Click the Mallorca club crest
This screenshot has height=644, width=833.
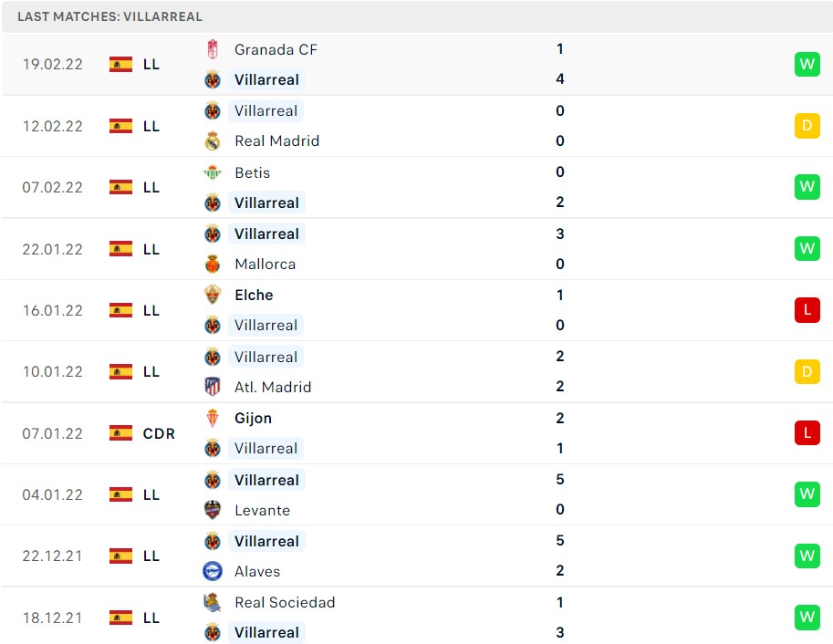(x=212, y=265)
